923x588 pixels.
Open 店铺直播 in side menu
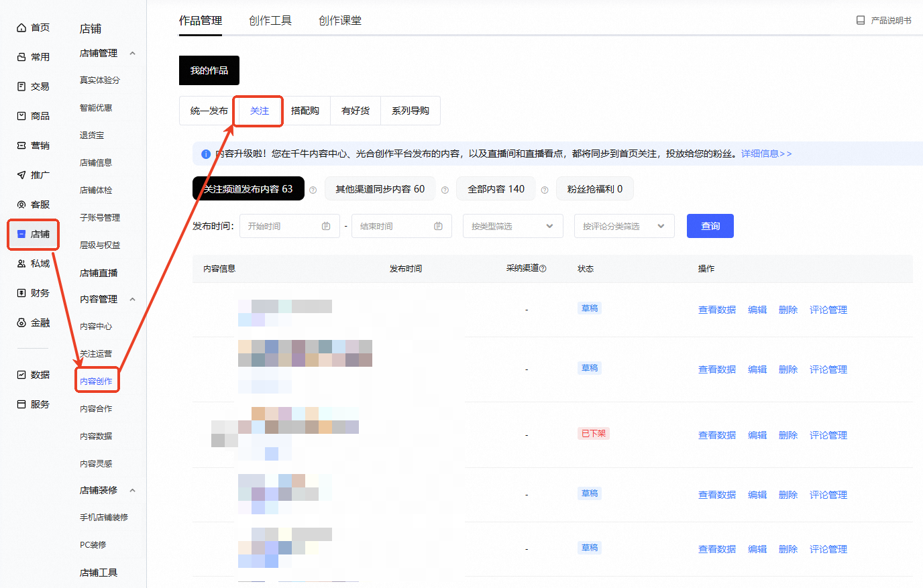click(x=99, y=273)
